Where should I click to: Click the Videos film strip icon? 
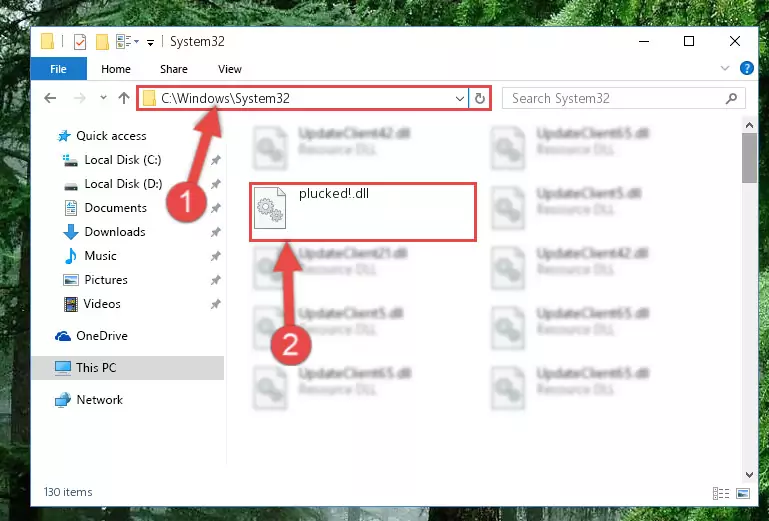tap(71, 304)
